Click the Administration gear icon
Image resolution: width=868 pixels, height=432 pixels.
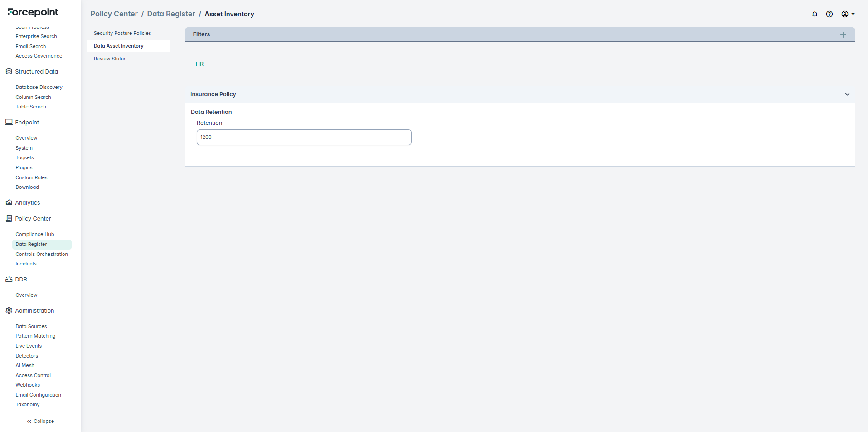9,310
